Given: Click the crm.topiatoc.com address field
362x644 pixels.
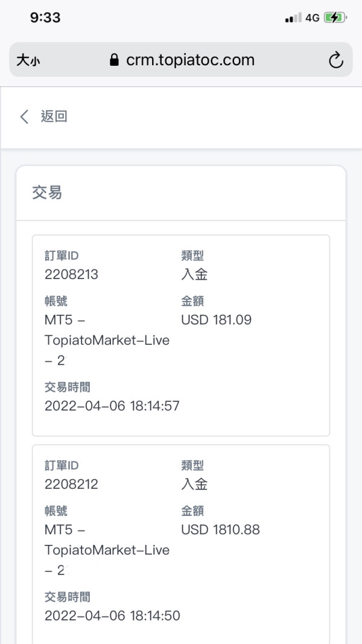Looking at the screenshot, I should point(190,60).
